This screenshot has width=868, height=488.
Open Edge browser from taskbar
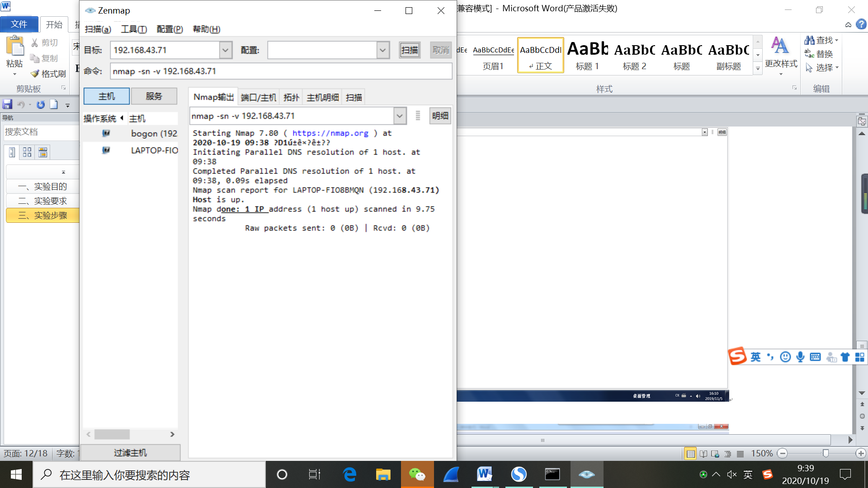point(349,474)
